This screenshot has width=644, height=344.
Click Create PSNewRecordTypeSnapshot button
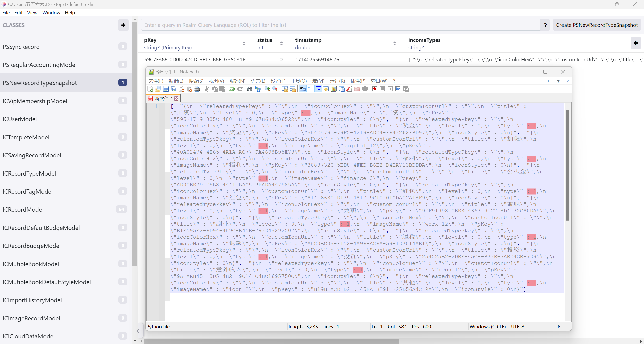pyautogui.click(x=597, y=25)
